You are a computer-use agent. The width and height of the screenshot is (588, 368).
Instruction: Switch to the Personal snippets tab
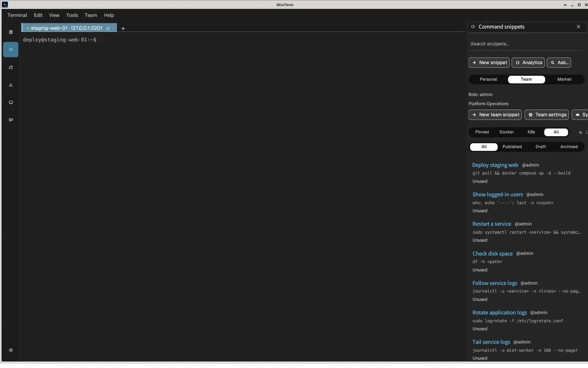point(488,80)
